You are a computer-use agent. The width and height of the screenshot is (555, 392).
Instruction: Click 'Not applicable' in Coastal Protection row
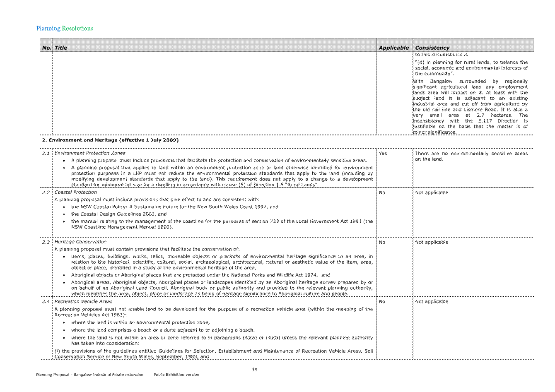click(432, 193)
